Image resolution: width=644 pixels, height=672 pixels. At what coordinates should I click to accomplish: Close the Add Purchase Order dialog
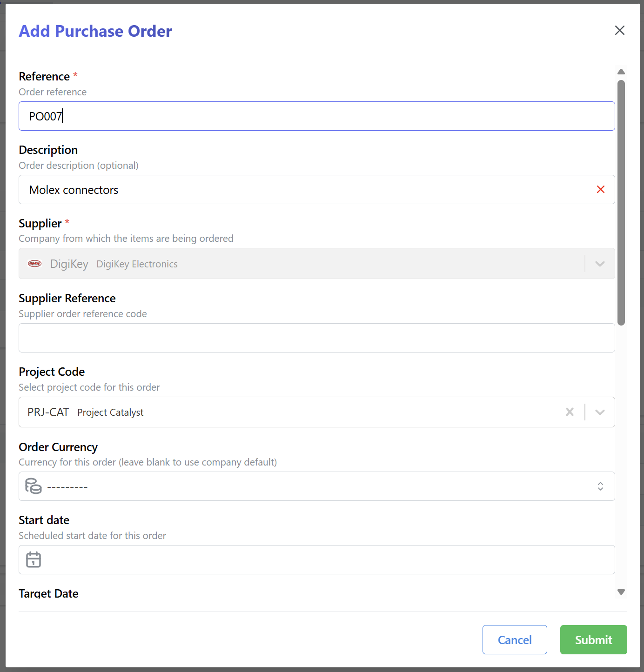620,30
